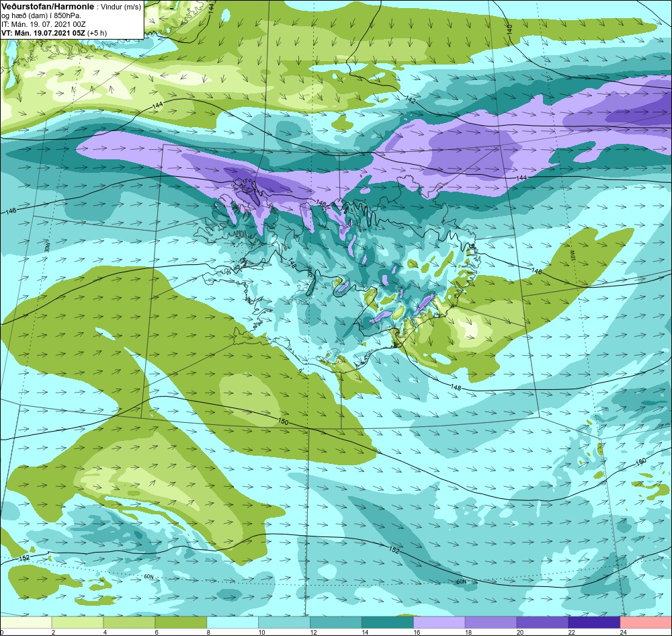This screenshot has width=672, height=636.
Task: Select the 6–8 m/s olive green swatch
Action: (x=181, y=622)
